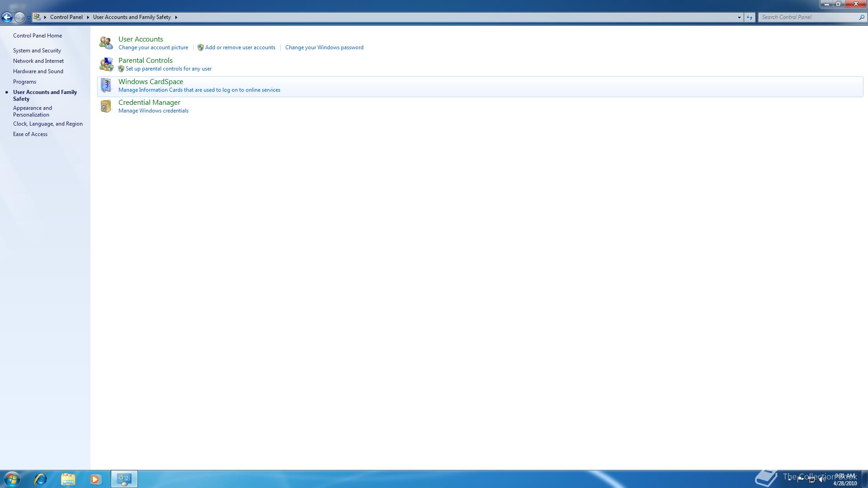Click the Show desktop strip

pos(865,479)
